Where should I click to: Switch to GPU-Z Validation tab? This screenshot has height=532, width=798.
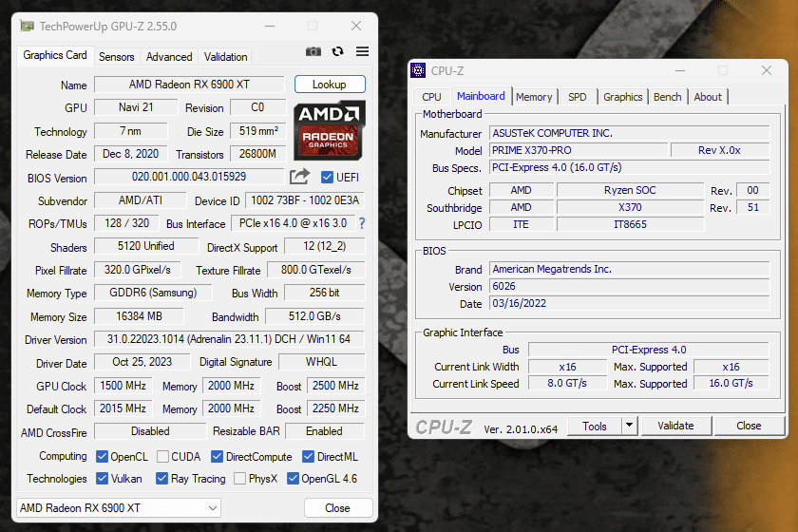pyautogui.click(x=225, y=56)
